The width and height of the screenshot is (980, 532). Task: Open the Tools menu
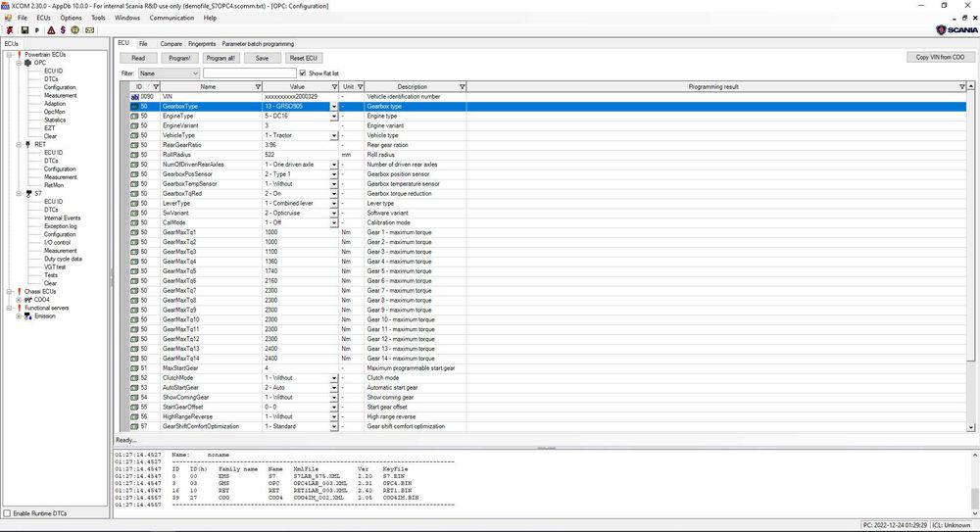(98, 19)
